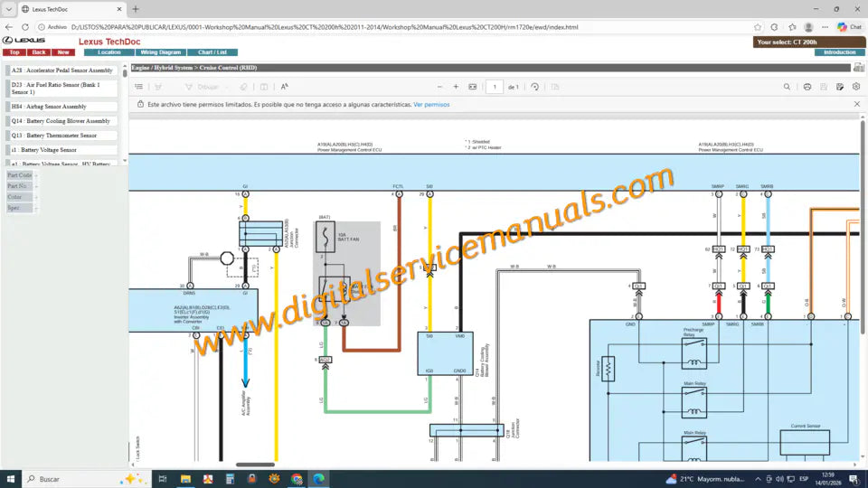The image size is (868, 488).
Task: Rotate the PDF page icon
Action: (534, 87)
